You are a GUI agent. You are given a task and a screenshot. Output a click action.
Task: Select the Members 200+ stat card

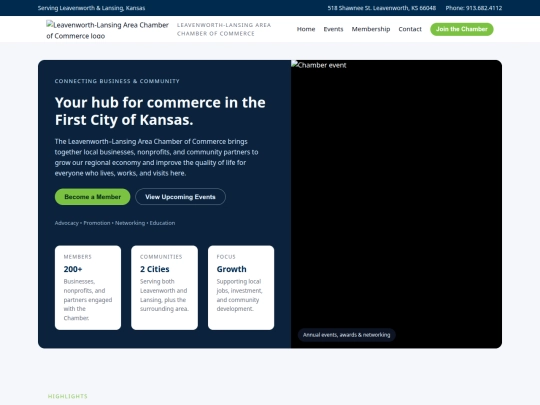(88, 288)
